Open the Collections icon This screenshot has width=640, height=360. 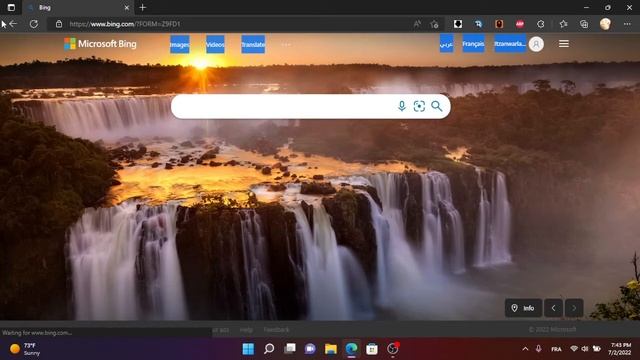click(584, 24)
